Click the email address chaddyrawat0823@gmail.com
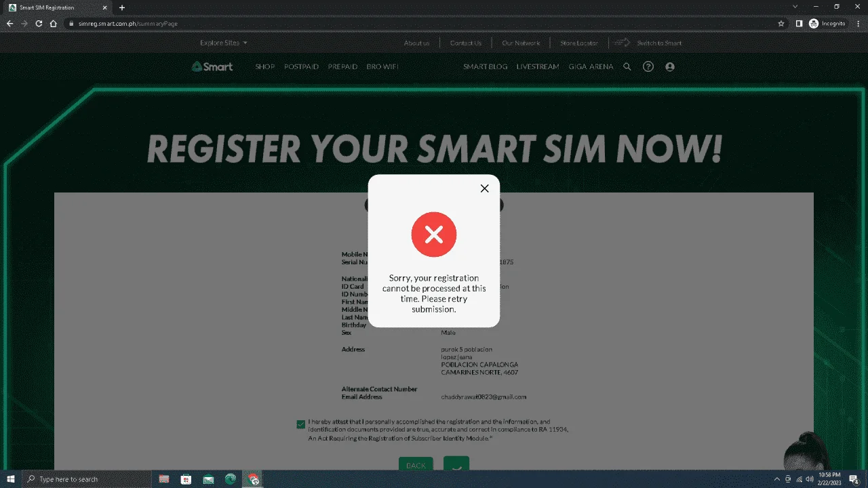The width and height of the screenshot is (868, 488). click(x=484, y=396)
